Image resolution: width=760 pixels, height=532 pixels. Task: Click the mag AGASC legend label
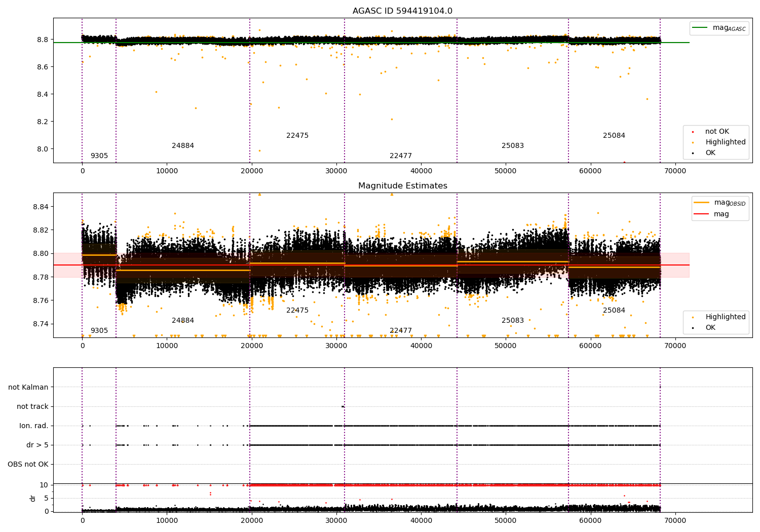pyautogui.click(x=729, y=28)
